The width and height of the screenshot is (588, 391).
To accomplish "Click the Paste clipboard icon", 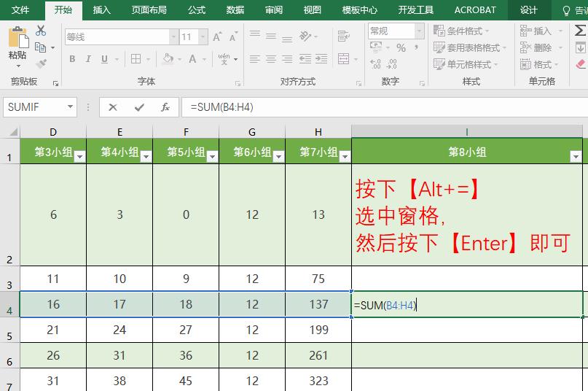I will (17, 40).
